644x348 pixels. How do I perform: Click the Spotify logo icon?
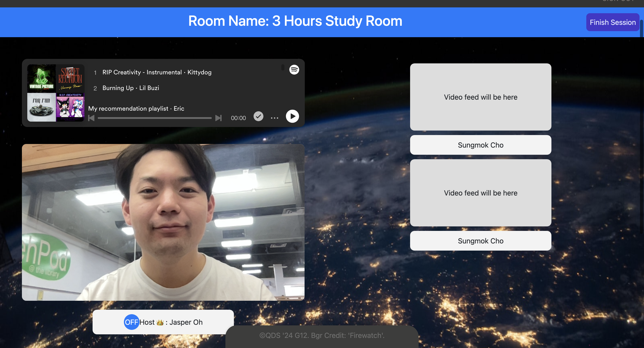click(x=294, y=70)
